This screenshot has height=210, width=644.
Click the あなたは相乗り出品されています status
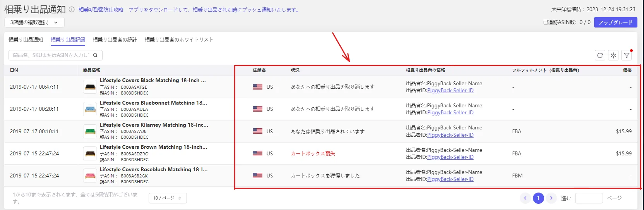pos(328,131)
